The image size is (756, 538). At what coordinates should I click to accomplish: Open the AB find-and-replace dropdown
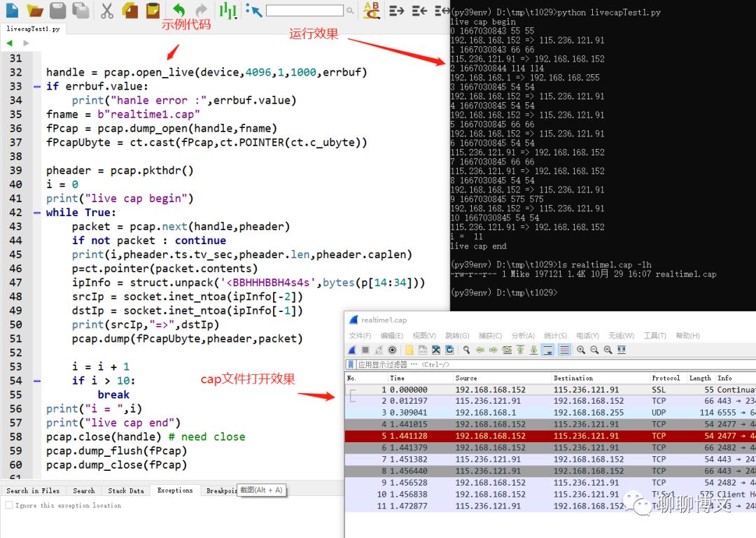(x=372, y=10)
